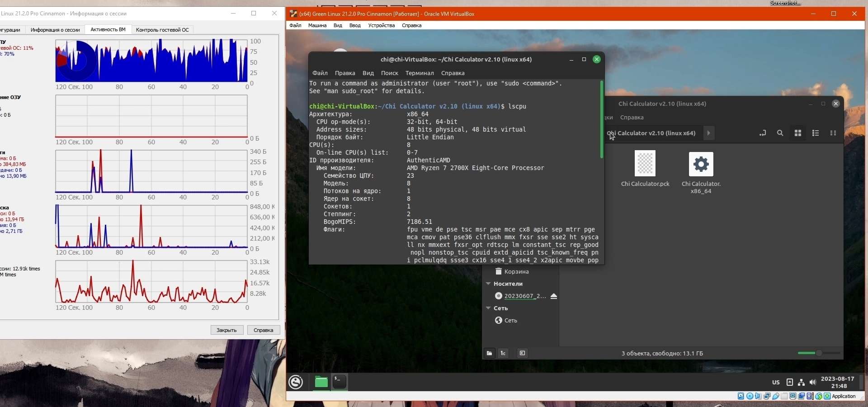Screen dimensions: 868x407
Task: Switch file manager to icon grid view
Action: [x=798, y=133]
